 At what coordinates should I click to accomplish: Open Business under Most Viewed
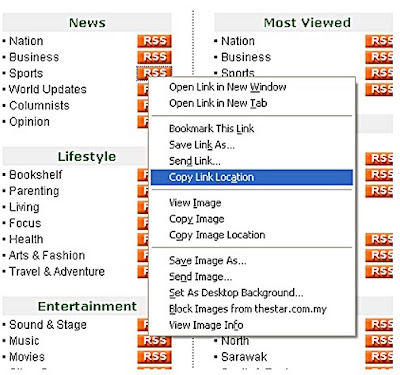246,57
